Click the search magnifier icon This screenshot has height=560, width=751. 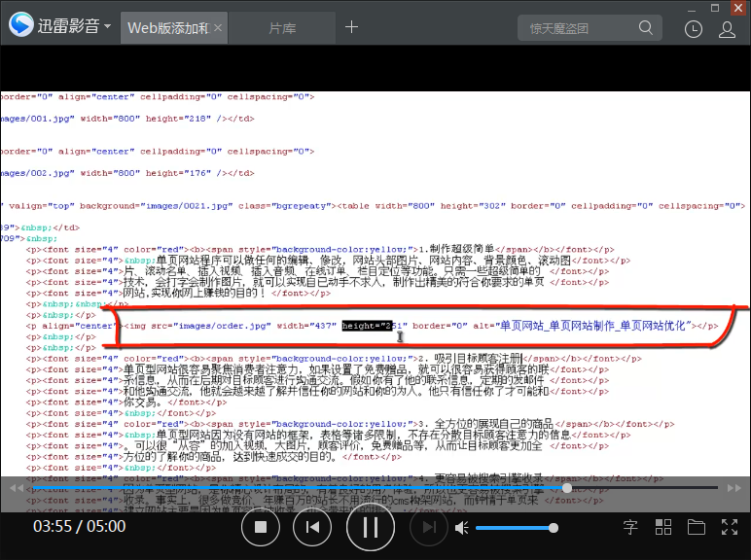click(x=646, y=28)
